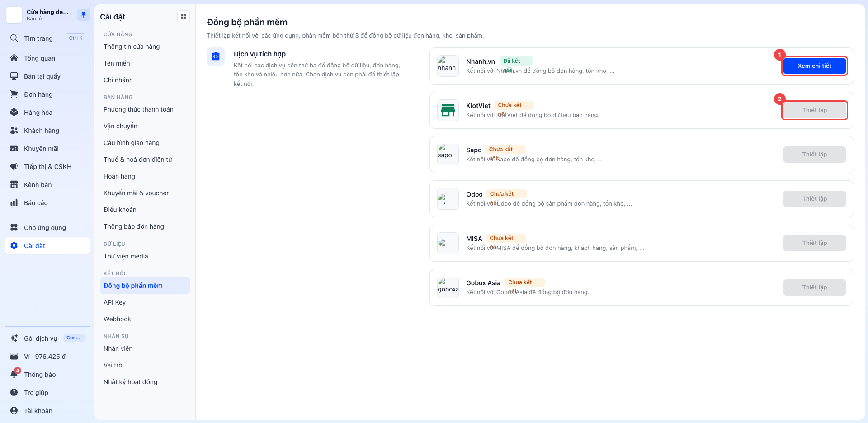This screenshot has width=868, height=423.
Task: Click the Báo cáo chart icon
Action: (x=14, y=203)
